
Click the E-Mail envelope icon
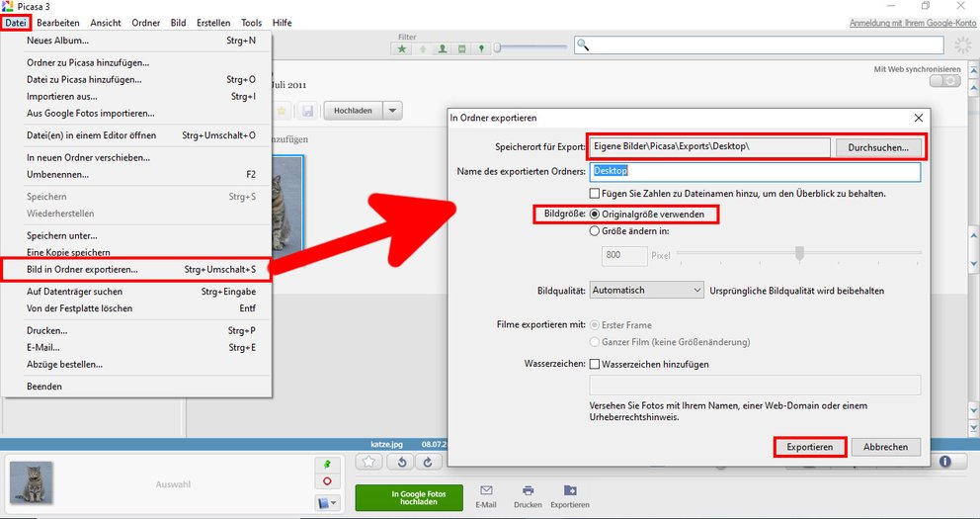pyautogui.click(x=486, y=490)
